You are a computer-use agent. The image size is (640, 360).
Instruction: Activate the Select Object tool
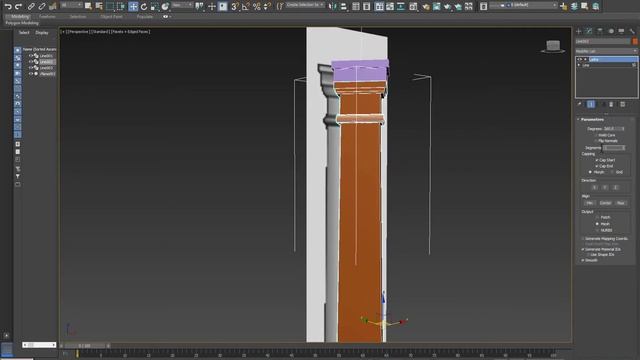pos(88,6)
